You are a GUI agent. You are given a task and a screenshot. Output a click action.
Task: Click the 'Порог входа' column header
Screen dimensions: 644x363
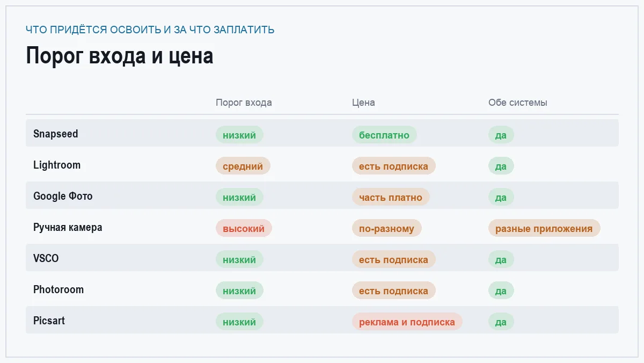[244, 103]
